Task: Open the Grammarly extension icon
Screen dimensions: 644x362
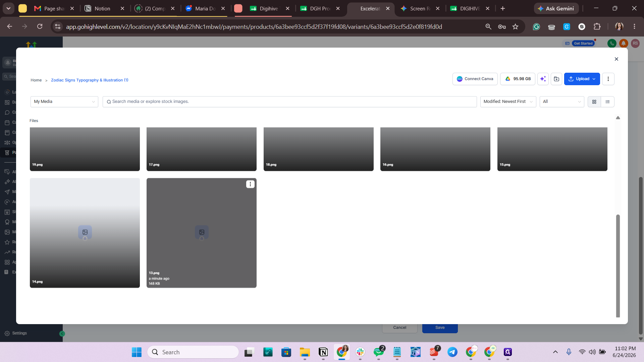Action: tap(536, 26)
